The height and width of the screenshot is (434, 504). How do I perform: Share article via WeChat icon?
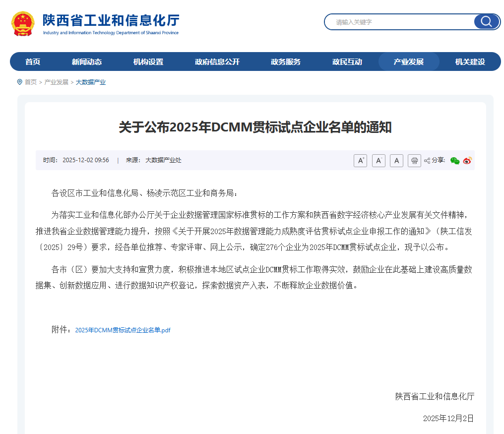point(454,161)
